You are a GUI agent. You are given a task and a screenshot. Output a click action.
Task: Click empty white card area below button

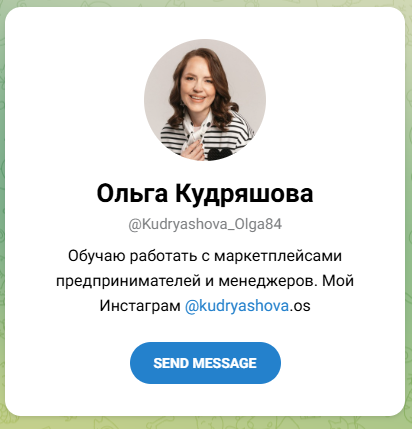(205, 399)
